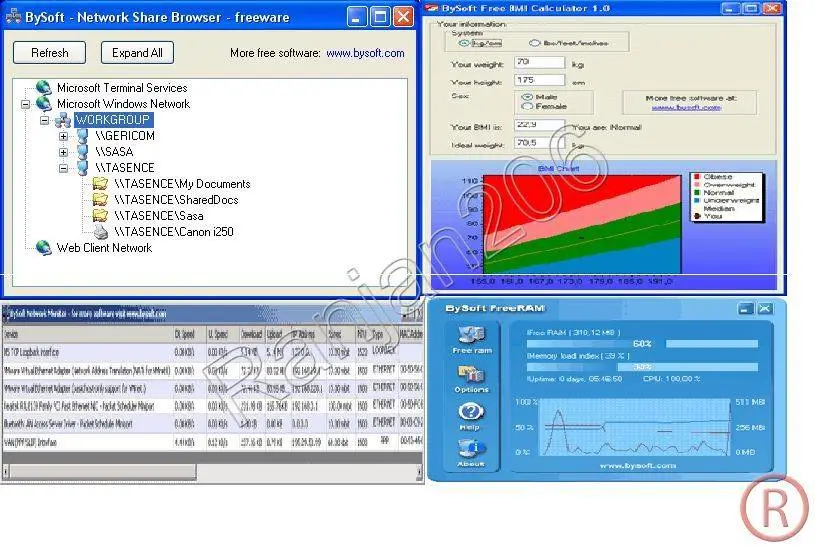Image resolution: width=815 pixels, height=548 pixels.
Task: Click the Ideal weight result field
Action: pos(539,142)
